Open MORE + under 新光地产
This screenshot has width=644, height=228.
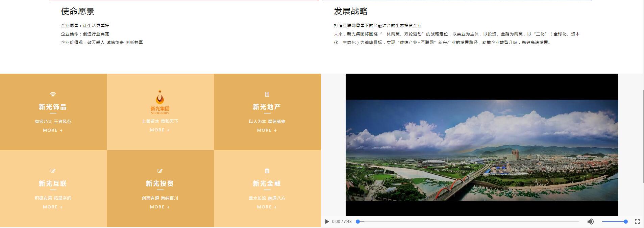(267, 130)
